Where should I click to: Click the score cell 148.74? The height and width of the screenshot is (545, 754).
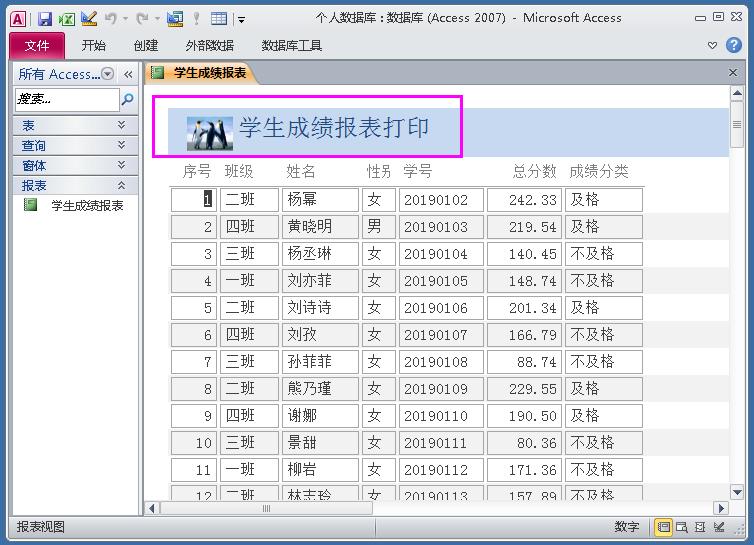(x=524, y=280)
